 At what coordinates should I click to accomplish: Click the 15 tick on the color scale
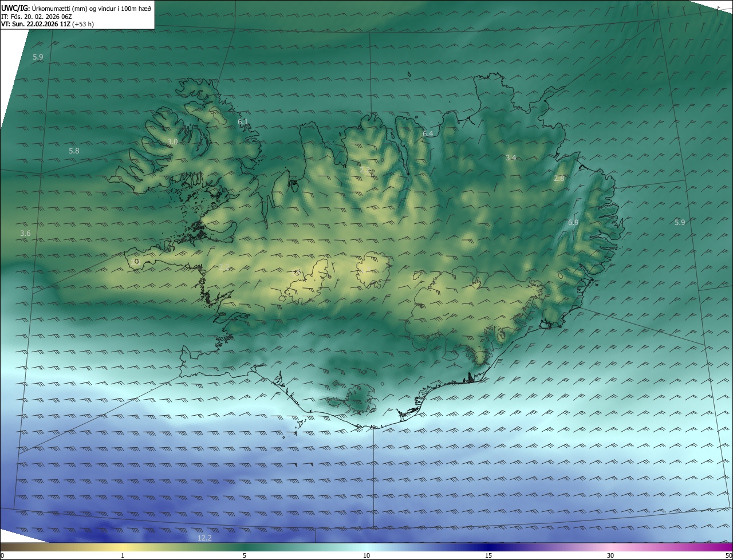[x=488, y=555]
